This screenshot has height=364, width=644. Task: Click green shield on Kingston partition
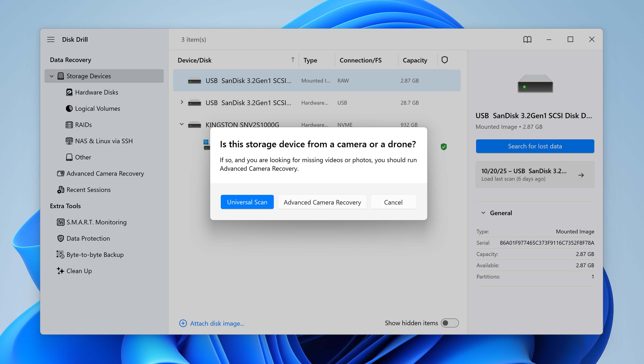(444, 147)
